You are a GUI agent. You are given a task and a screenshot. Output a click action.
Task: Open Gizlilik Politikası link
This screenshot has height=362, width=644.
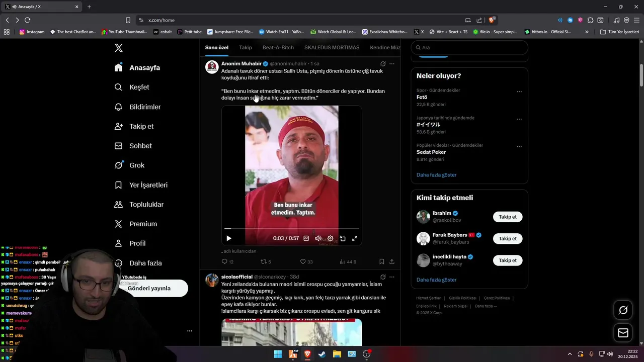click(462, 298)
